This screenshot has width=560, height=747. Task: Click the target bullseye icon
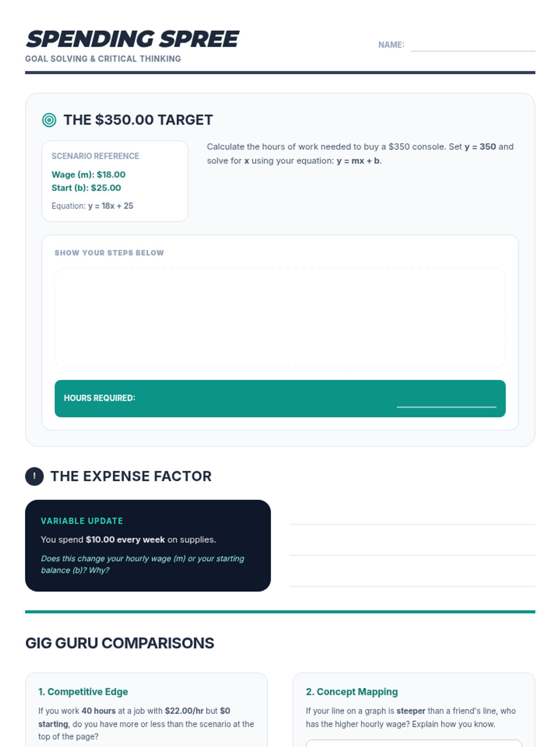tap(49, 120)
